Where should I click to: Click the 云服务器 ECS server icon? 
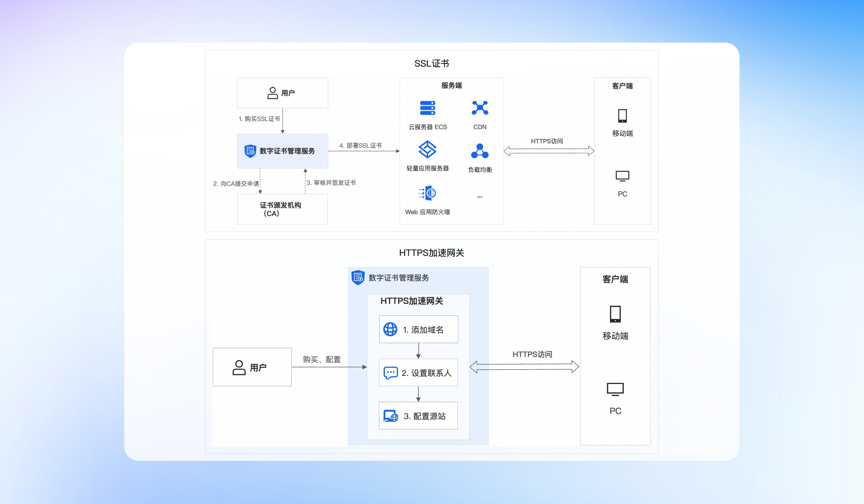click(427, 108)
